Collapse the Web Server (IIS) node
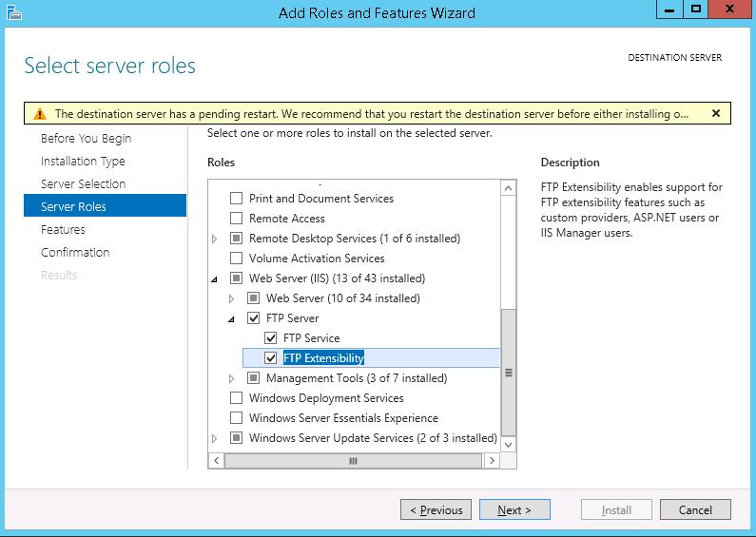Screen dimensions: 756x537 215,278
